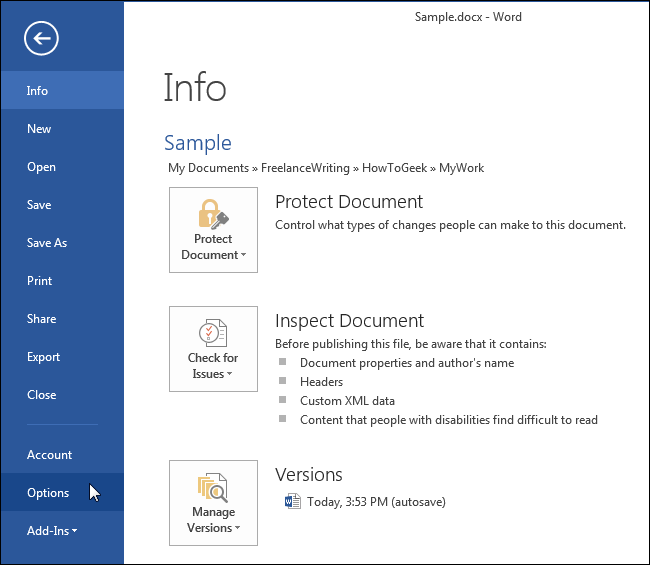650x565 pixels.
Task: Click the 'Sample.docx - Word' window title
Action: point(468,17)
